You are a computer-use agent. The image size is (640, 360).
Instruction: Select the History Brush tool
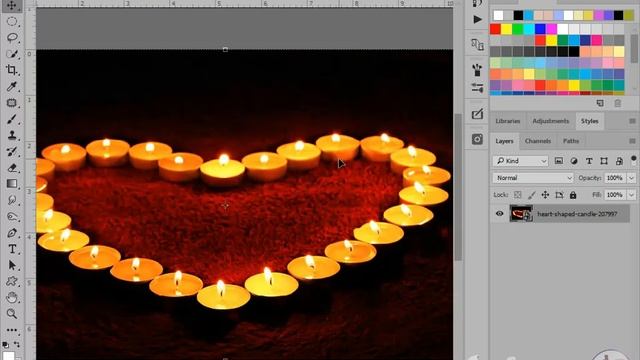click(11, 151)
